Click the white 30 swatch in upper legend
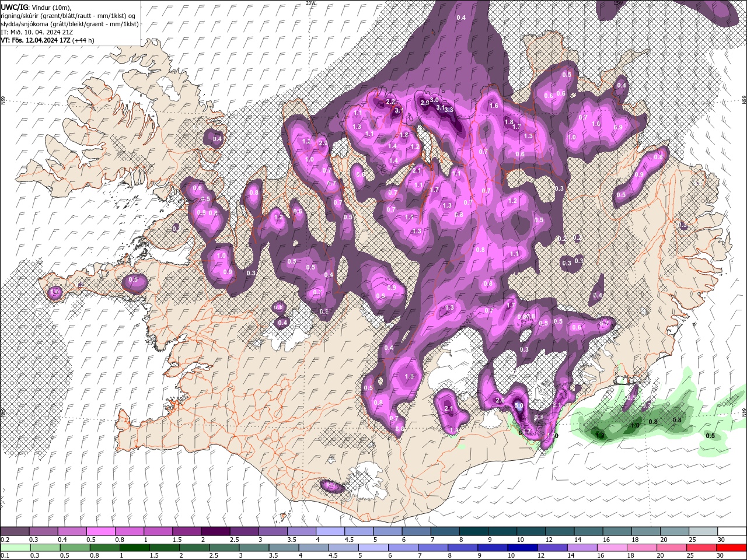 [732, 531]
